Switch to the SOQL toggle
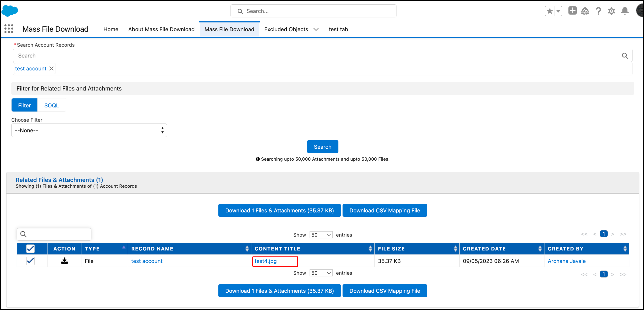This screenshot has height=310, width=644. pos(51,105)
